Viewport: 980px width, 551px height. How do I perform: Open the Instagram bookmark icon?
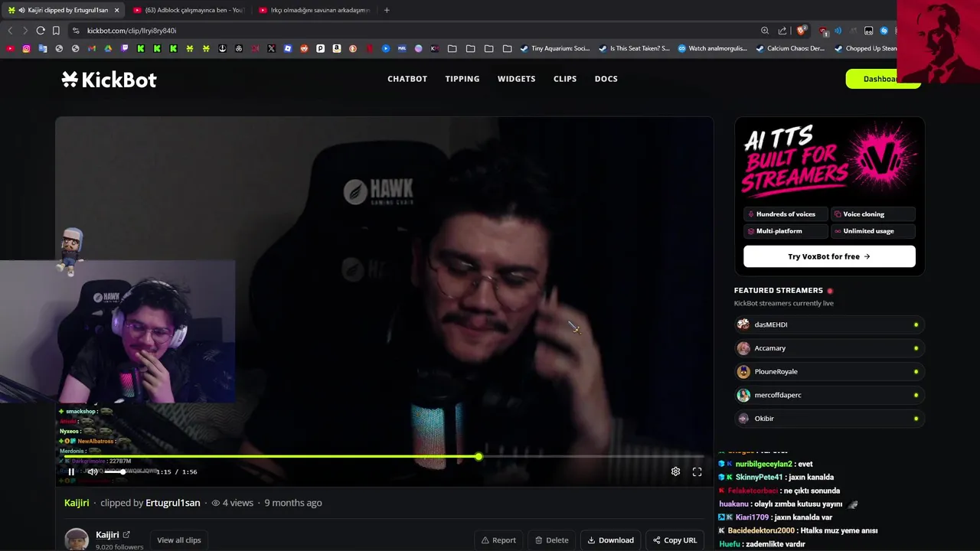(x=26, y=48)
